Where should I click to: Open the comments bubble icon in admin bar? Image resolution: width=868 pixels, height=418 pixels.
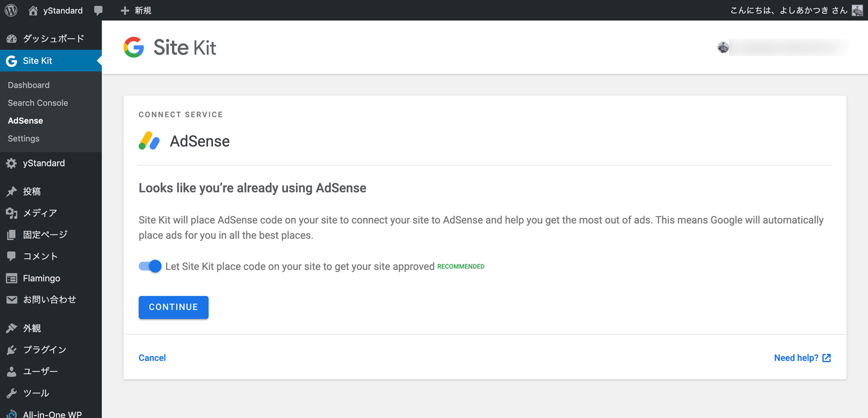click(x=98, y=10)
